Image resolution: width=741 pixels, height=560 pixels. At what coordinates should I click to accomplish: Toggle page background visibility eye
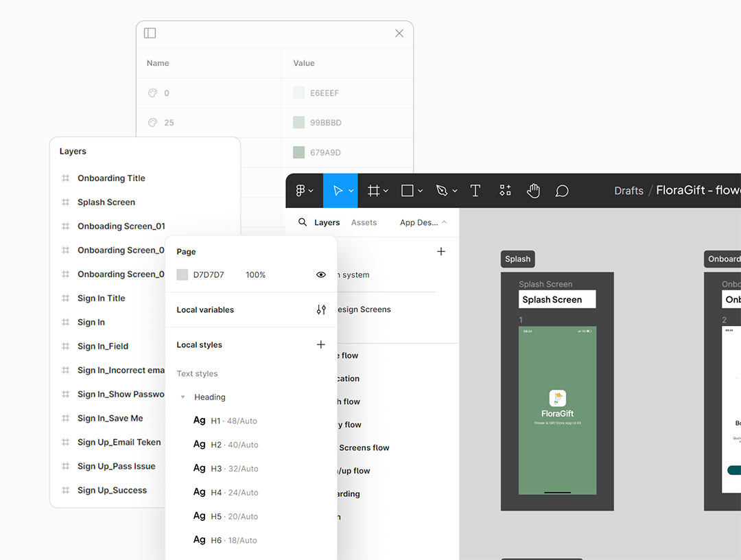(x=320, y=275)
